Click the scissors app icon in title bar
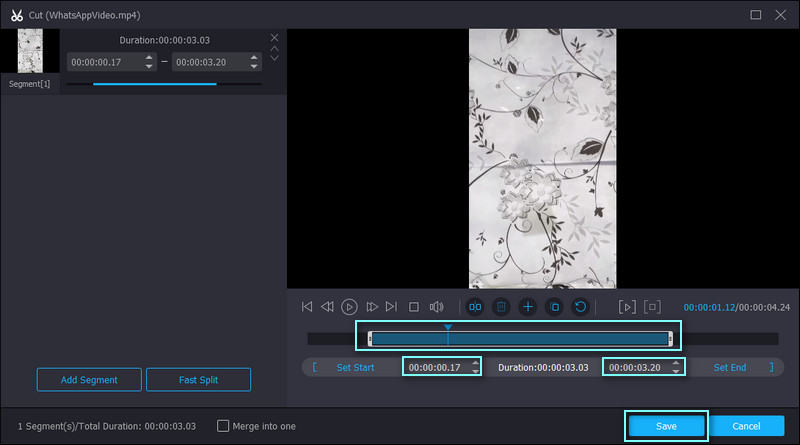The image size is (800, 445). point(17,15)
